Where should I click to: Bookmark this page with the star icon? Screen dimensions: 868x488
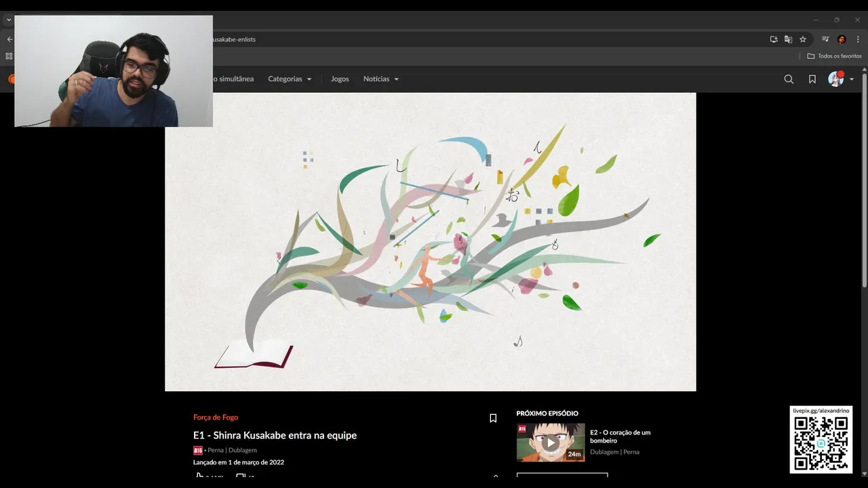tap(803, 39)
